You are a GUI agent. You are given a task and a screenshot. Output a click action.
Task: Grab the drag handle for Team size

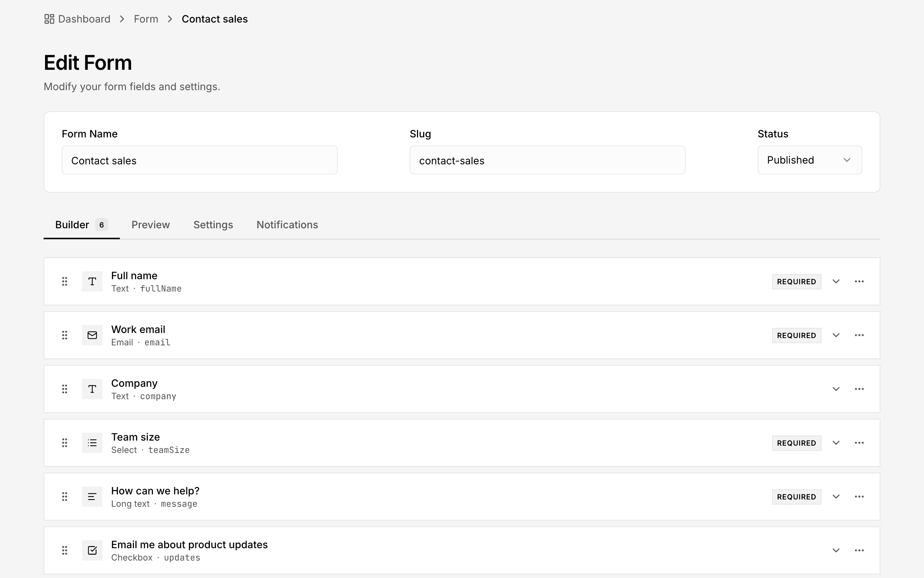65,443
